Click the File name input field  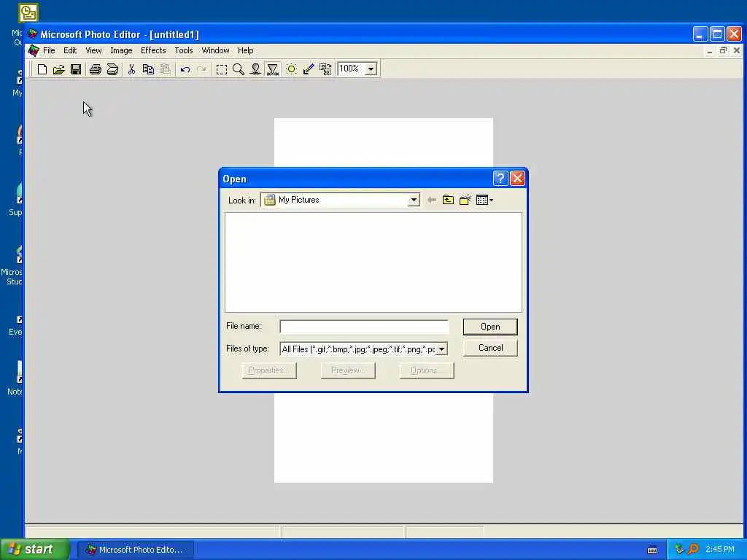point(364,327)
